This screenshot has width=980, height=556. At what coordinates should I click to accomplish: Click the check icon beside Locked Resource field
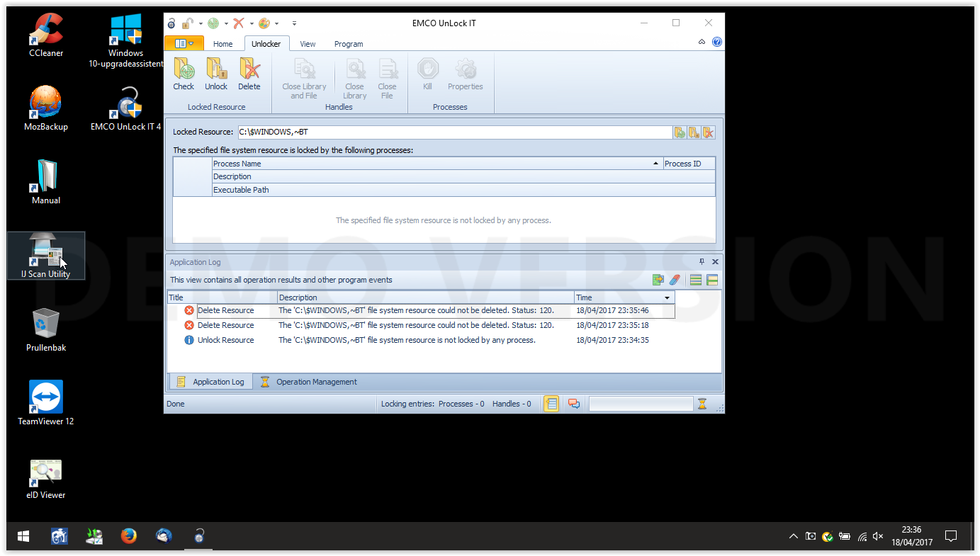(680, 132)
